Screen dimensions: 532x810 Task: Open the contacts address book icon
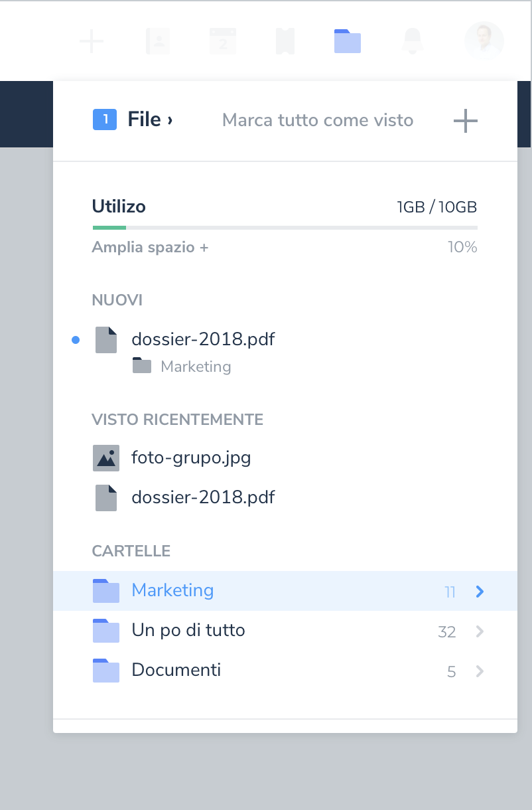click(x=158, y=41)
